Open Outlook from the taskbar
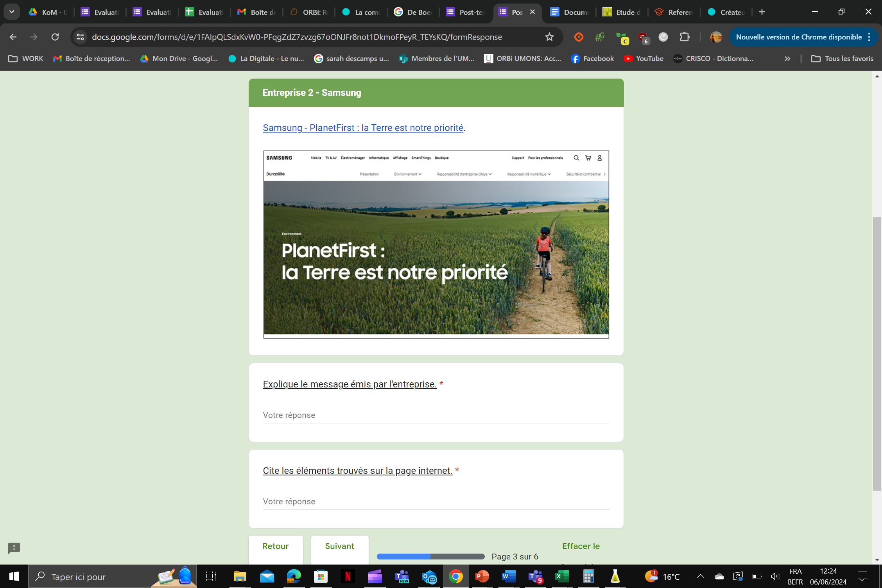Image resolution: width=882 pixels, height=588 pixels. [429, 577]
